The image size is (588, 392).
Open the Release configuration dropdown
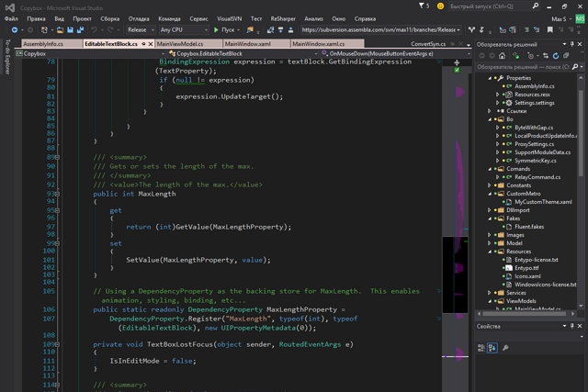(x=141, y=29)
